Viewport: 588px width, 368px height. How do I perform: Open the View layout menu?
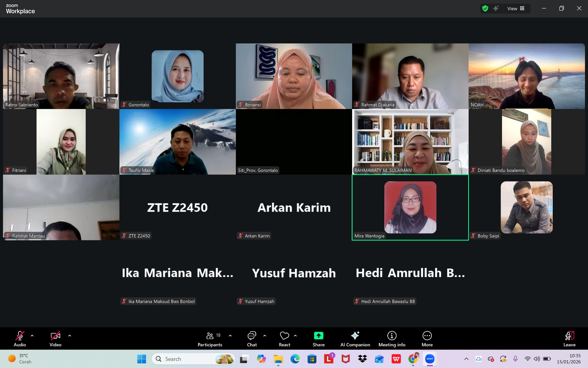pyautogui.click(x=516, y=8)
